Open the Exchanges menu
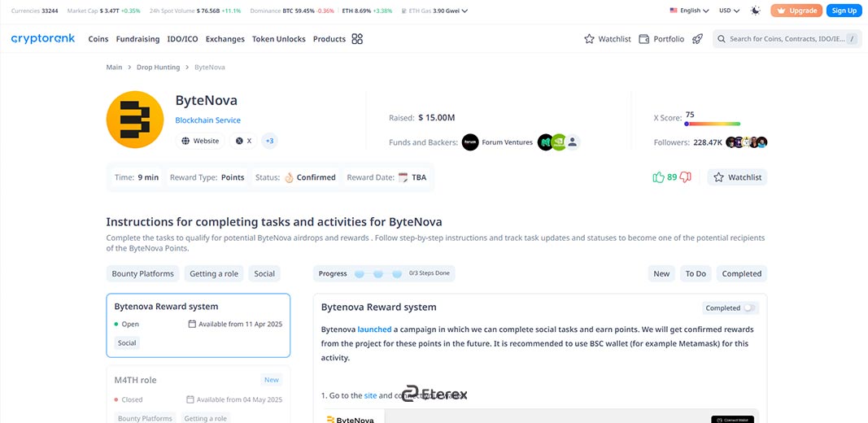 click(225, 39)
